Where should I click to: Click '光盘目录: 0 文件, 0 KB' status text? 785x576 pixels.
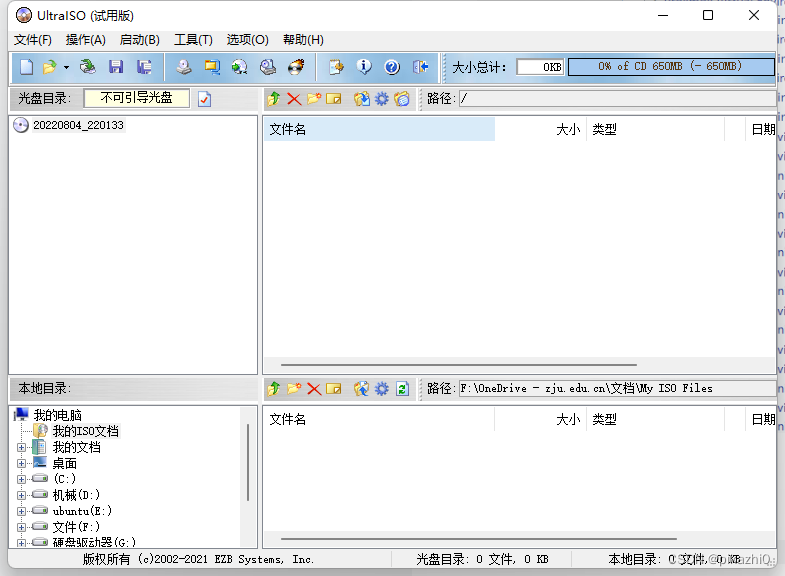click(x=483, y=559)
